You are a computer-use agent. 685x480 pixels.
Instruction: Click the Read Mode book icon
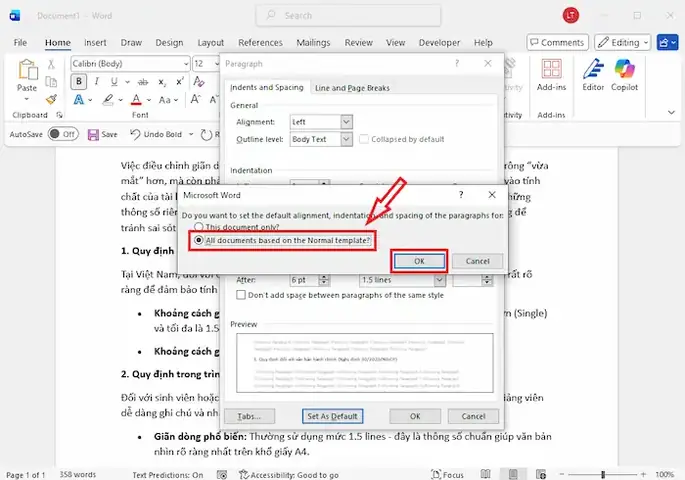[x=485, y=474]
